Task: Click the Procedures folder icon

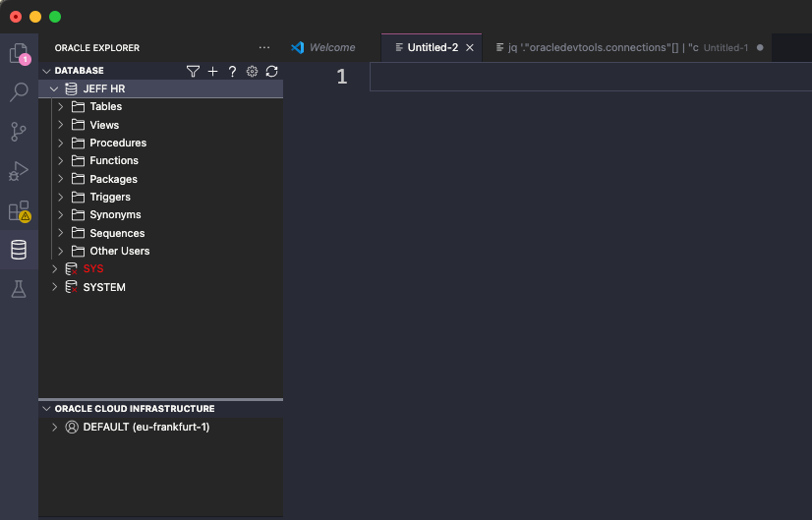Action: (x=78, y=143)
